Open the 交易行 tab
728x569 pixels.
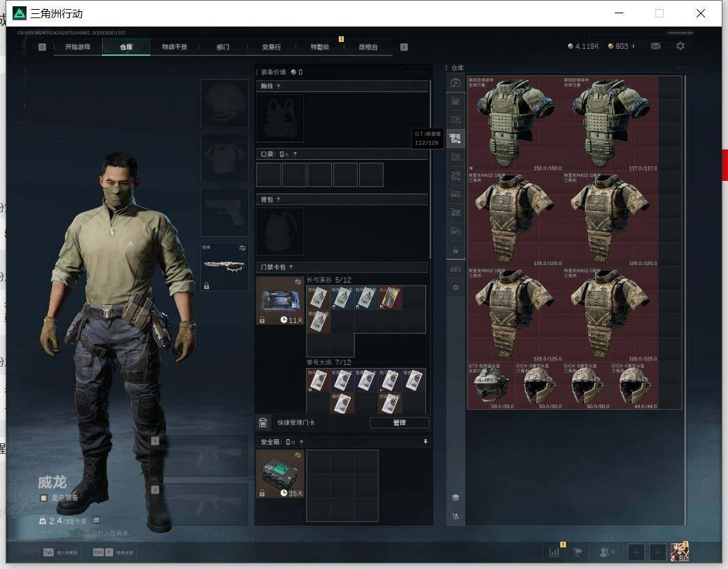[x=271, y=47]
